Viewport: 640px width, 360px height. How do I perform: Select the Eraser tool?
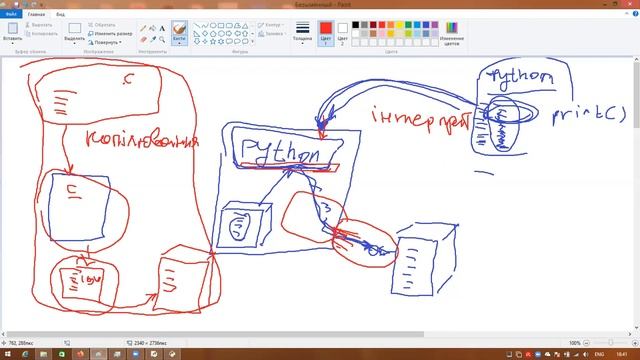[143, 39]
